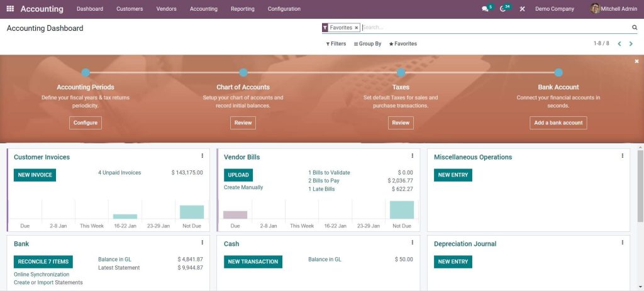Image resolution: width=644 pixels, height=291 pixels.
Task: Open Mitchell Admin user menu
Action: point(614,9)
